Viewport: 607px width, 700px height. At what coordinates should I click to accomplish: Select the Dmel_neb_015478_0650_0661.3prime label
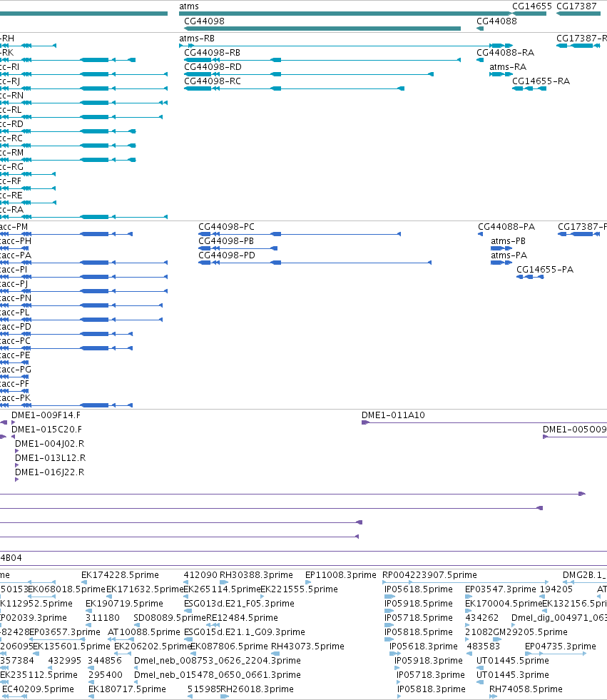[218, 675]
